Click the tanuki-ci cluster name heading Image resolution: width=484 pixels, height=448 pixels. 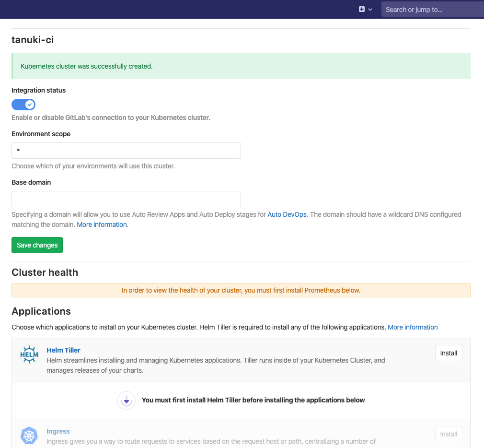pyautogui.click(x=33, y=40)
